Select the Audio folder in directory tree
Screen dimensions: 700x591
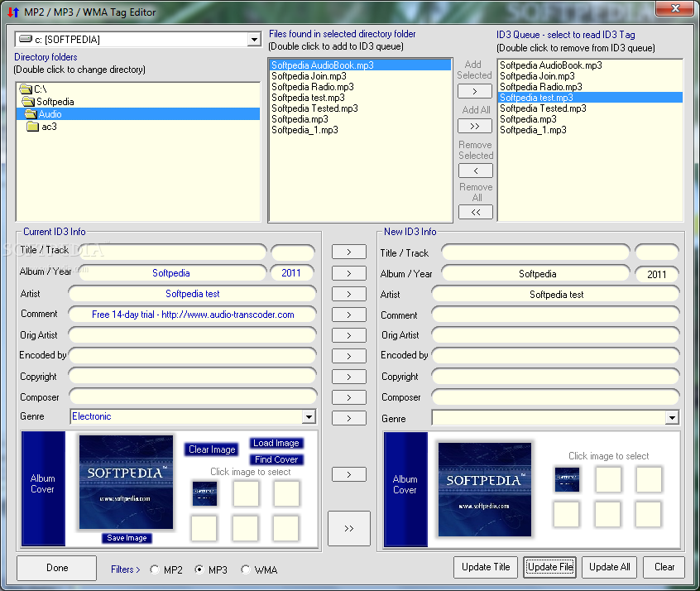pyautogui.click(x=137, y=114)
